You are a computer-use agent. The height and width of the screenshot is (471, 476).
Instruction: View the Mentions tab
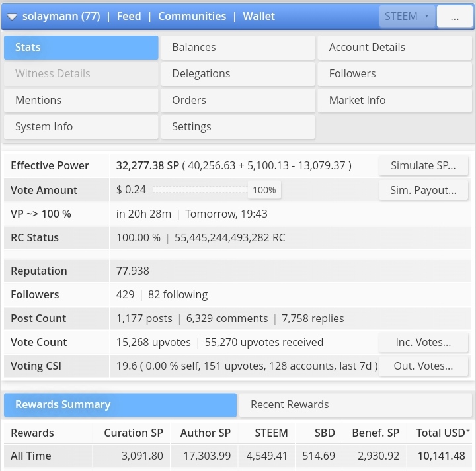click(x=81, y=100)
